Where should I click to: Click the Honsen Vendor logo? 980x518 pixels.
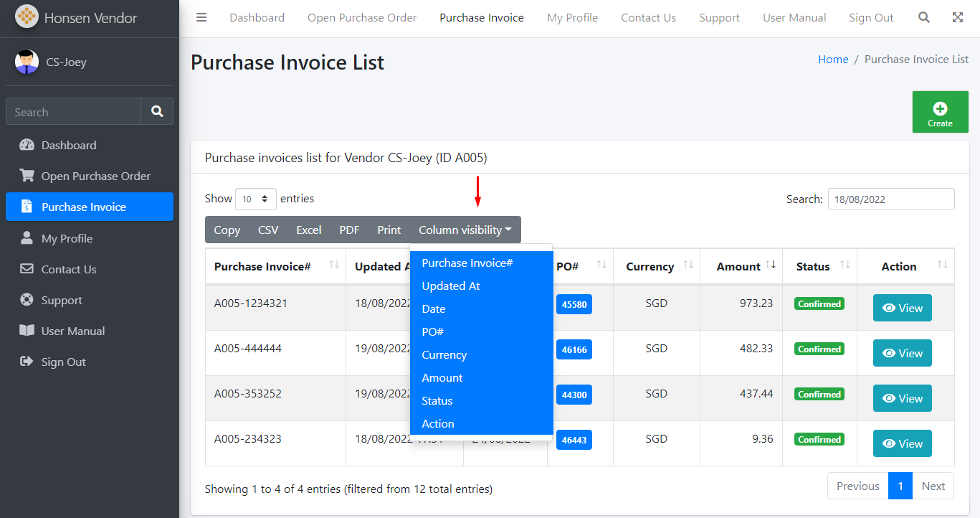coord(27,17)
